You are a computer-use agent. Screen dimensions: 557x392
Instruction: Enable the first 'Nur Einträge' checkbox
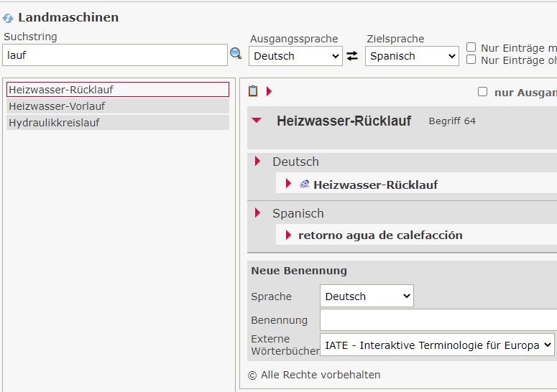[471, 47]
